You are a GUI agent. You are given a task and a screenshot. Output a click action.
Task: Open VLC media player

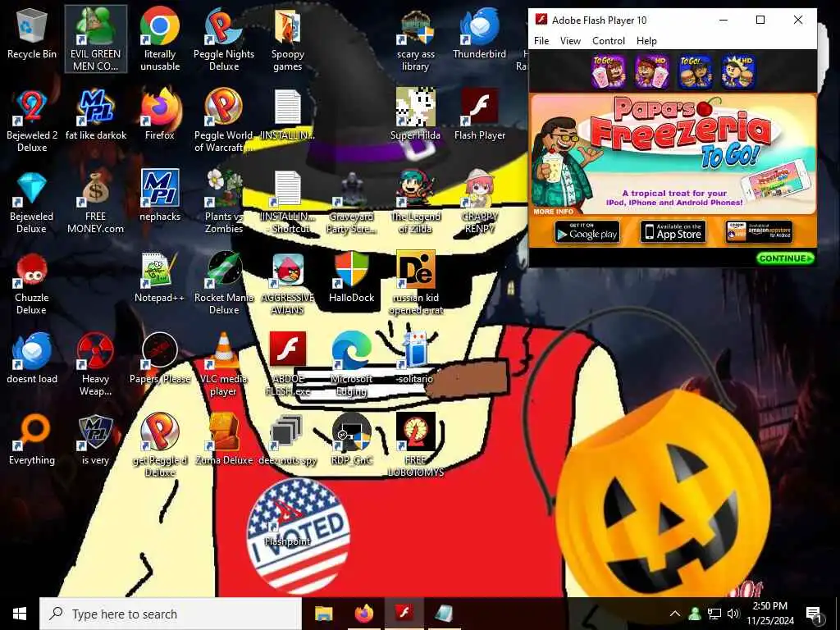pyautogui.click(x=224, y=364)
